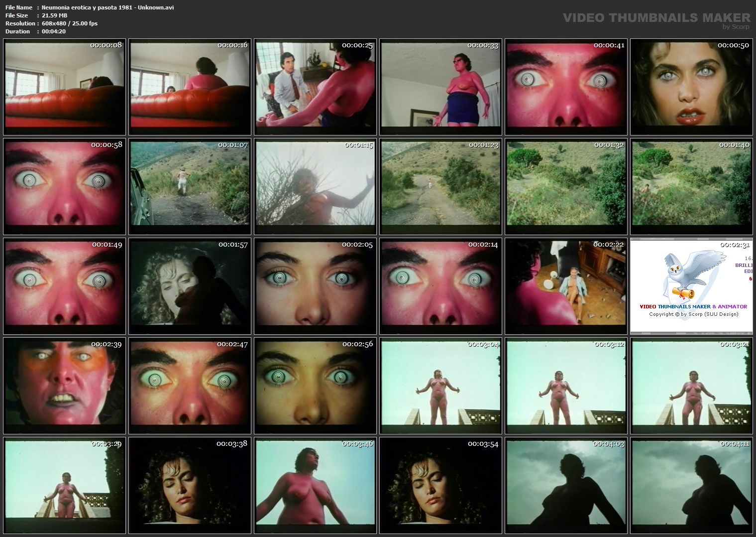This screenshot has width=756, height=537.
Task: Click the duration value '00:04:20'
Action: click(54, 31)
